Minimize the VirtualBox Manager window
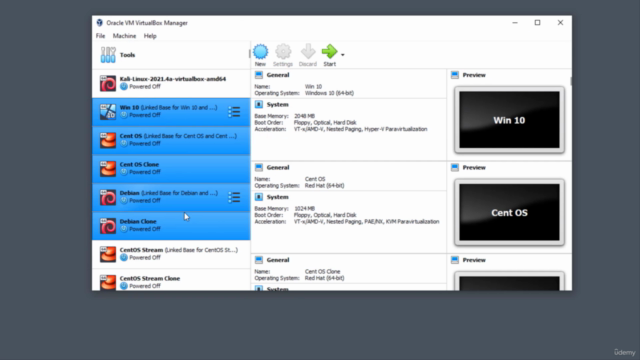Screen dimensions: 640x360 point(515,23)
